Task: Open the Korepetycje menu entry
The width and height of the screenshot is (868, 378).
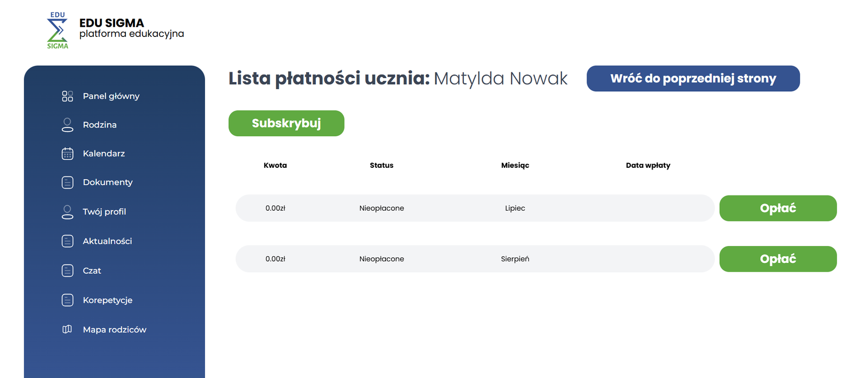Action: pyautogui.click(x=107, y=300)
